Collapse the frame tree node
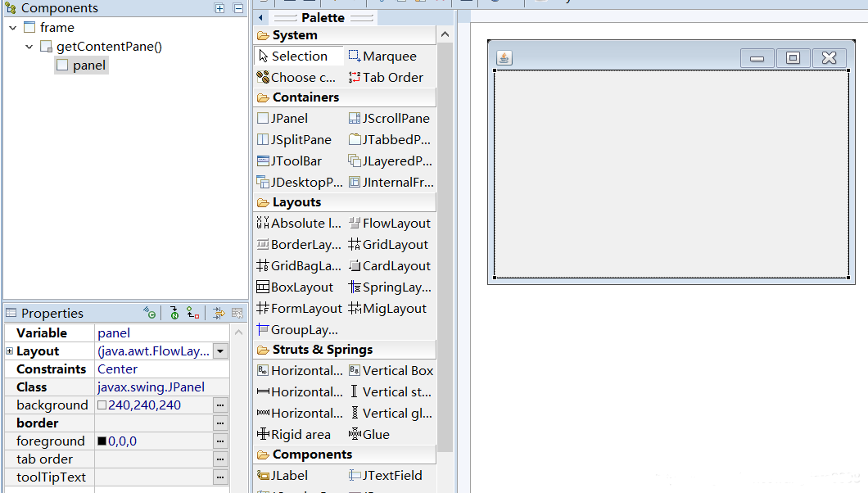868x493 pixels. coord(13,28)
